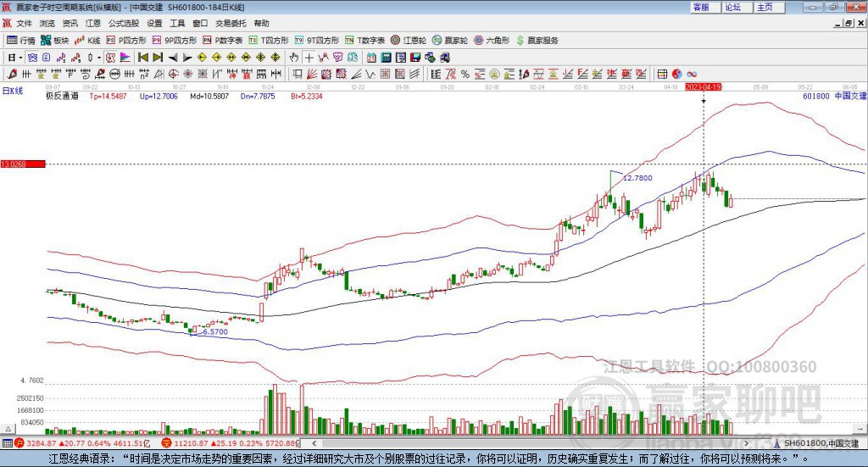
Task: Select the pencil drawing tool
Action: coord(12,74)
